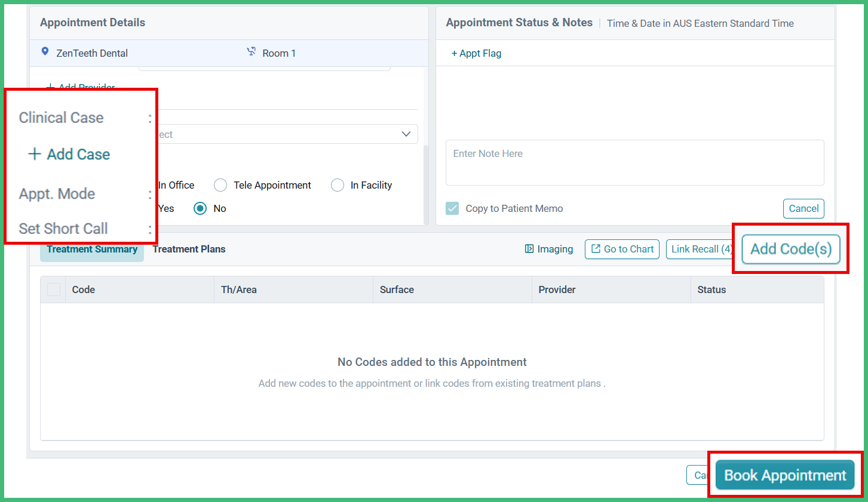Screen dimensions: 868x502
Task: Click the Room 1 label
Action: [x=279, y=53]
